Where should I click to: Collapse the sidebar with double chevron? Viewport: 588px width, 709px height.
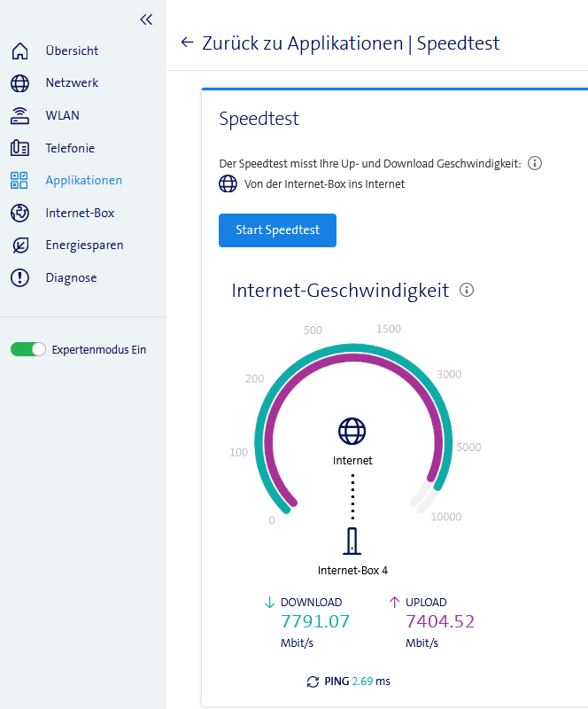[146, 19]
